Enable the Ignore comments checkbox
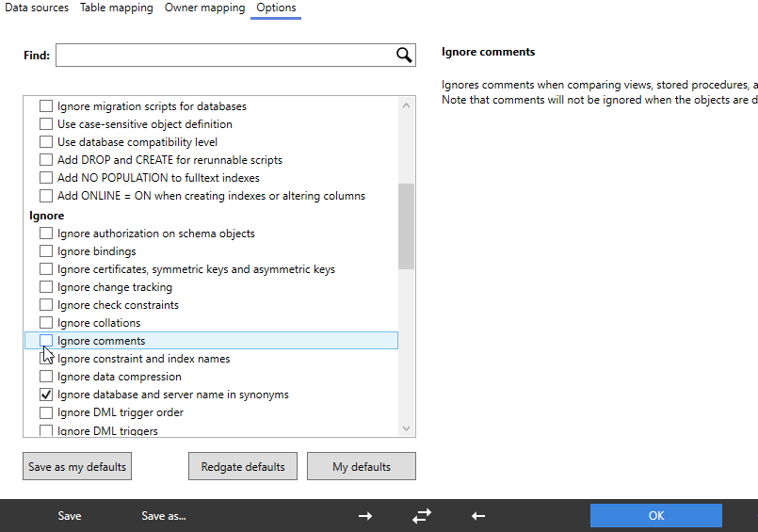Screen dimensions: 758x532 [x=46, y=341]
